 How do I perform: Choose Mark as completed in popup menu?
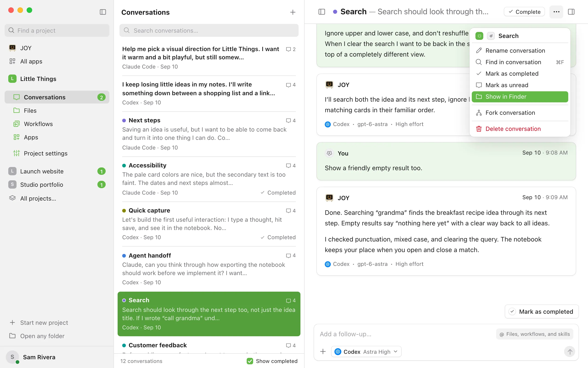pyautogui.click(x=520, y=74)
